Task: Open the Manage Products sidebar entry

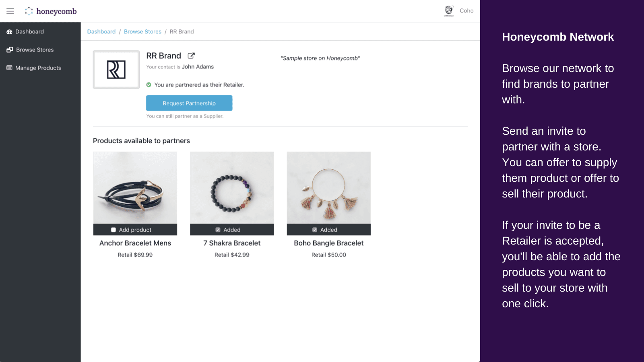Action: [38, 68]
